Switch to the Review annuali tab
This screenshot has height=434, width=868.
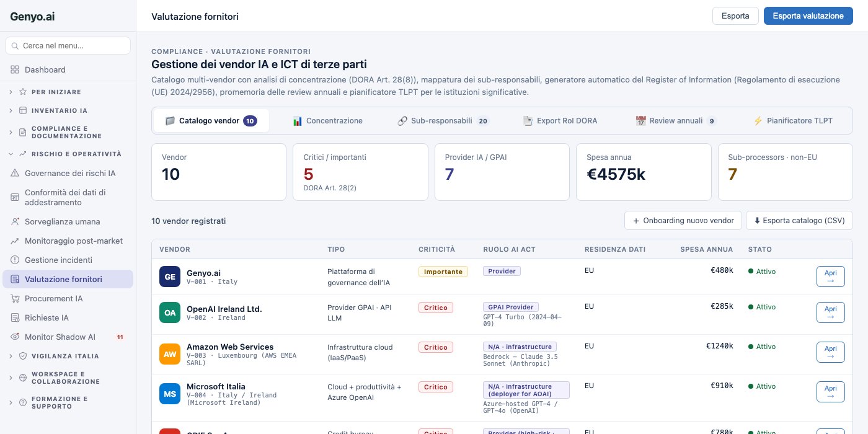point(676,120)
